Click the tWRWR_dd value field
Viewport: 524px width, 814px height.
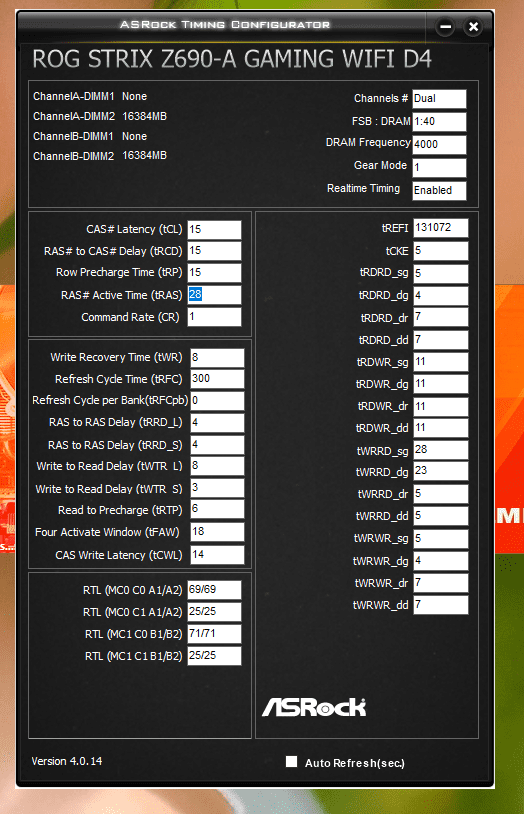point(441,605)
